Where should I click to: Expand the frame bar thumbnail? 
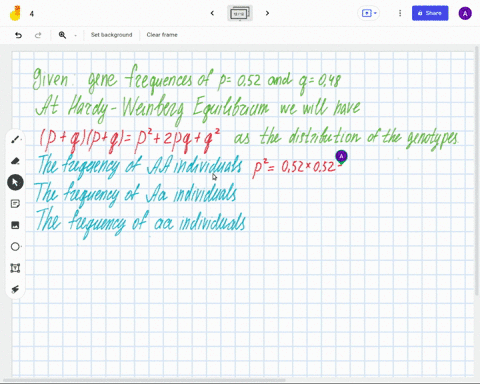pyautogui.click(x=240, y=13)
